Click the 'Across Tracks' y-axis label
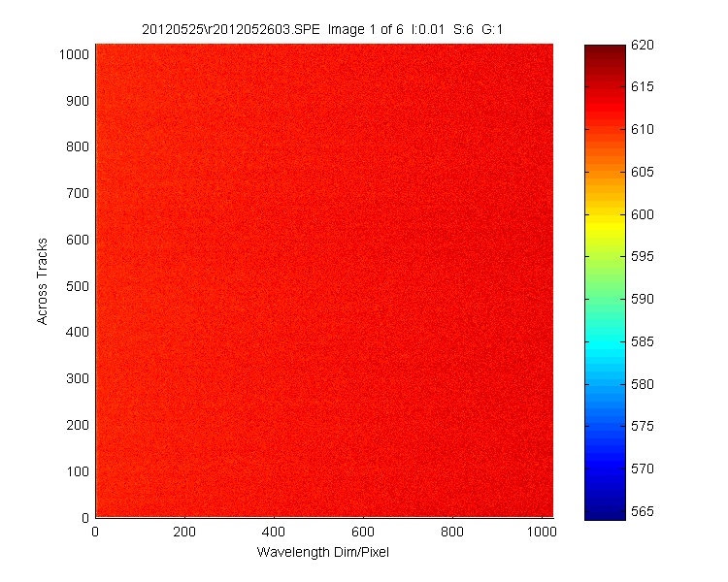This screenshot has height=582, width=728. click(42, 281)
